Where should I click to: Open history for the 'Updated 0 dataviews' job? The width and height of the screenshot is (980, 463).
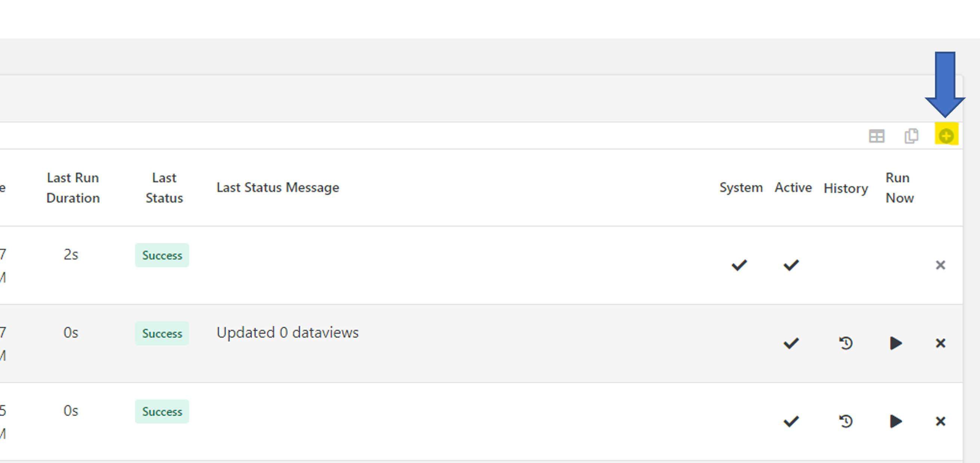846,343
